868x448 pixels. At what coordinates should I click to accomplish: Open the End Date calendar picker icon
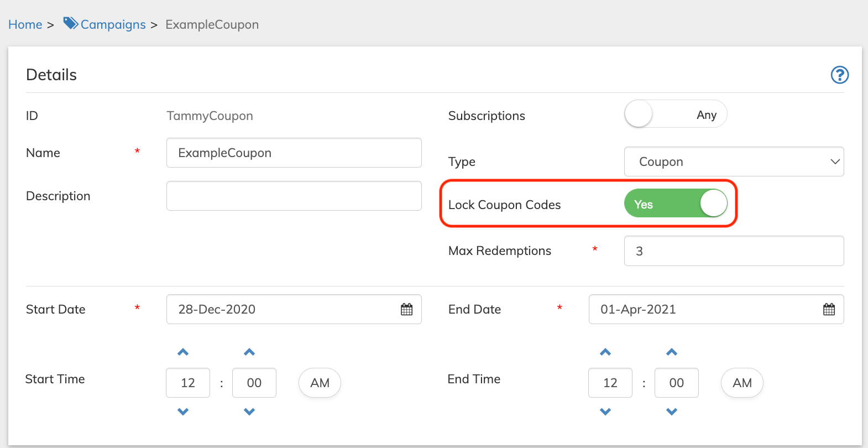pos(829,309)
